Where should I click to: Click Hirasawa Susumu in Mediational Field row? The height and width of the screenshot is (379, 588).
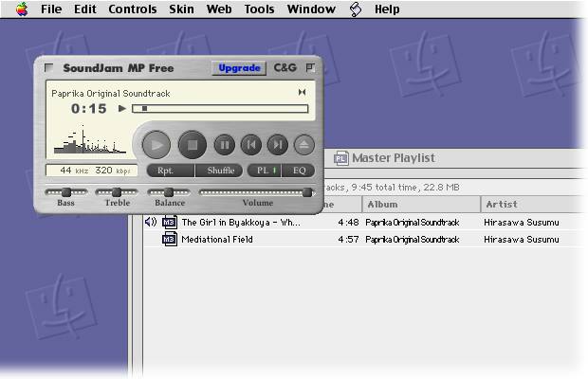click(522, 239)
